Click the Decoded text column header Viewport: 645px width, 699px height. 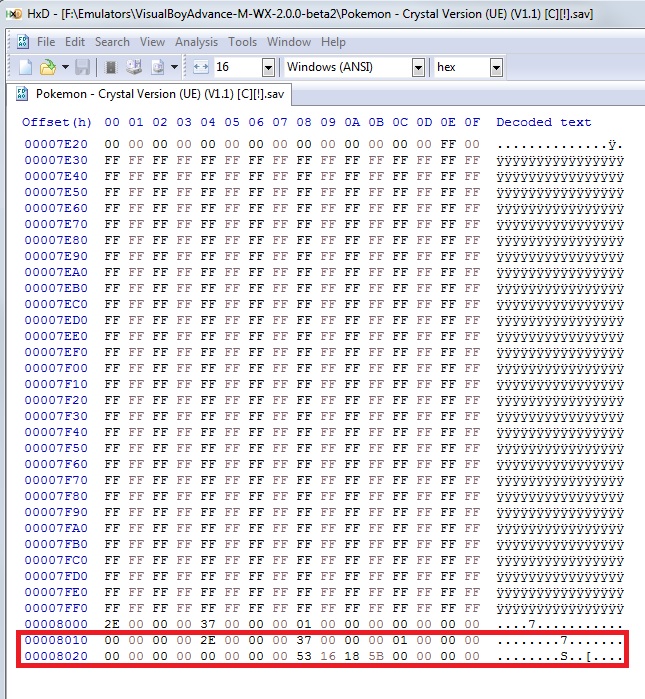coord(543,122)
